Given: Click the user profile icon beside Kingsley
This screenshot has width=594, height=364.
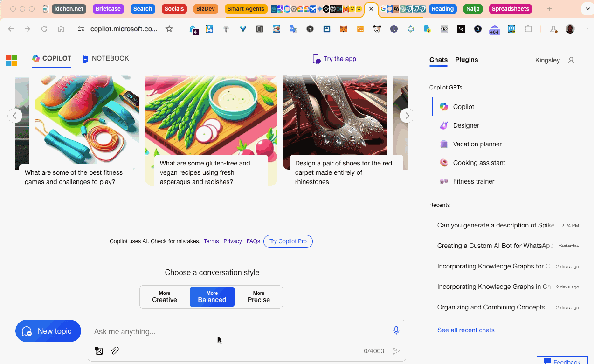Looking at the screenshot, I should 571,60.
